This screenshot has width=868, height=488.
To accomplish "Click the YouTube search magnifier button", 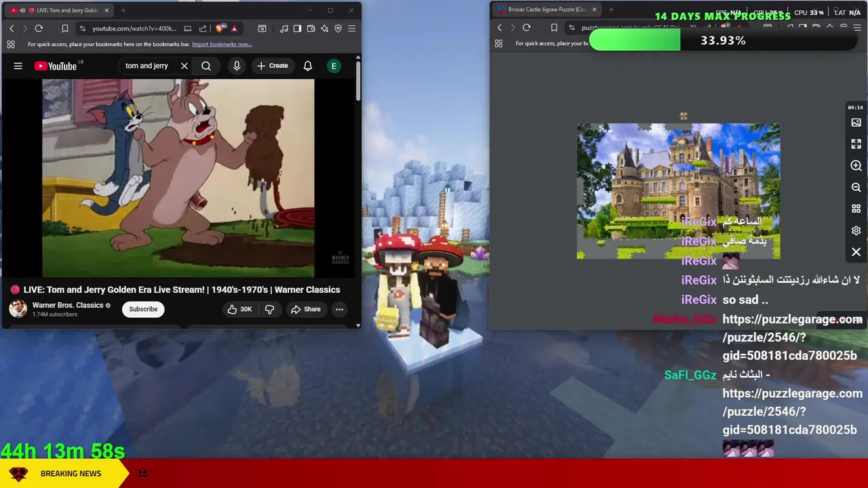I will 206,66.
